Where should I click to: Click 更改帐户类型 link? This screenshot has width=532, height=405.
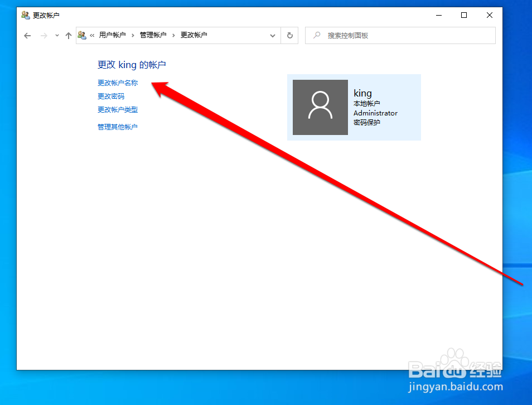click(x=118, y=110)
